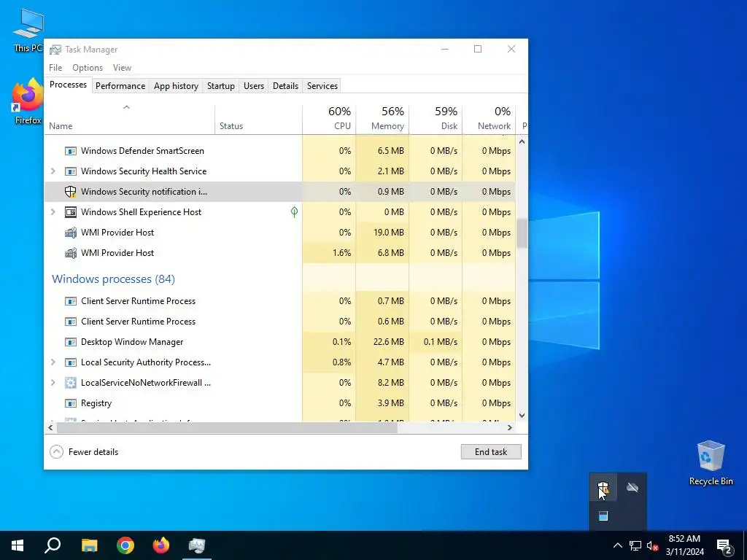The width and height of the screenshot is (747, 560).
Task: Open the Windows Start menu
Action: coord(18,545)
